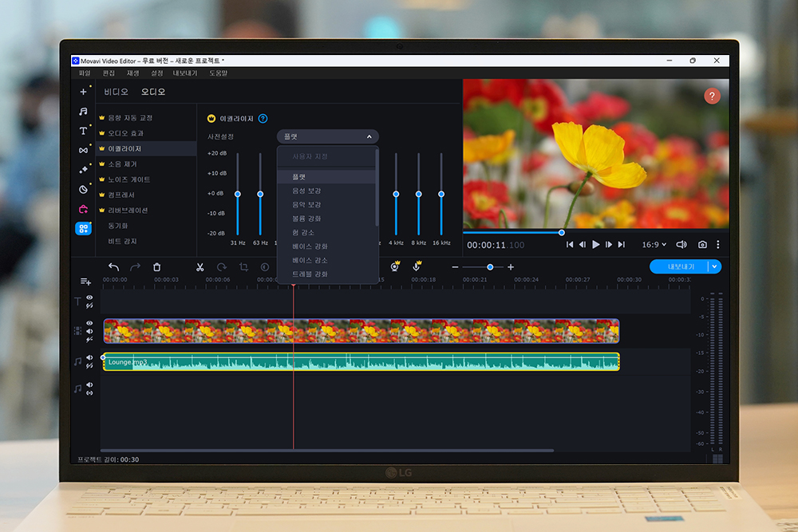Toggle link icon on the titles track
Image resolution: width=798 pixels, height=532 pixels.
pos(89,305)
